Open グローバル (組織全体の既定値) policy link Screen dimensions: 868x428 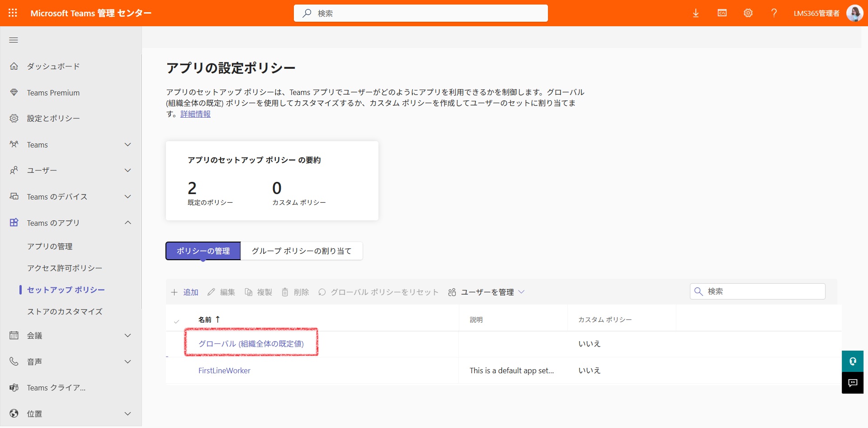251,344
